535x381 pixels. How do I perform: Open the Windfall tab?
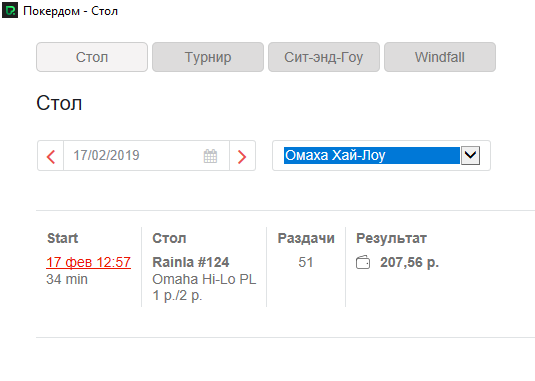[x=440, y=57]
